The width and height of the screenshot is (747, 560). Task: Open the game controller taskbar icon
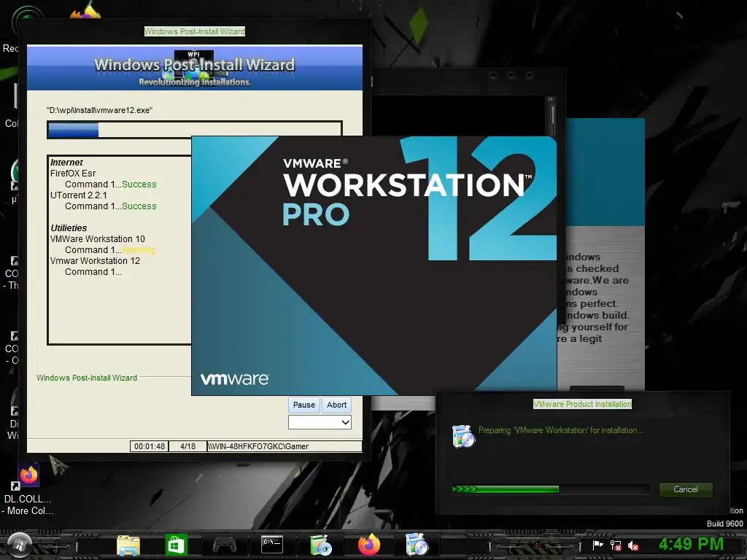225,544
